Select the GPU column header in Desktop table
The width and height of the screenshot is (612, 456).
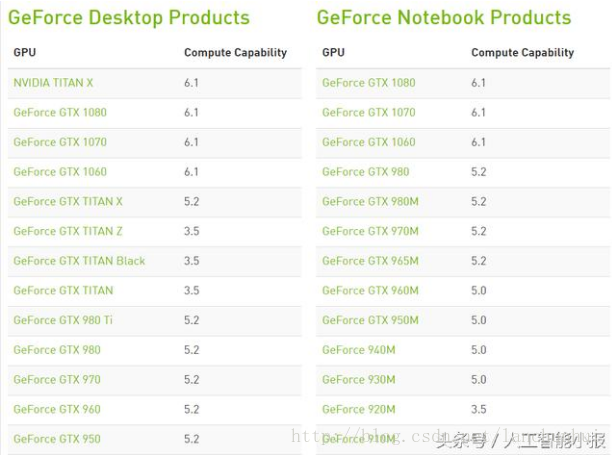pyautogui.click(x=25, y=52)
